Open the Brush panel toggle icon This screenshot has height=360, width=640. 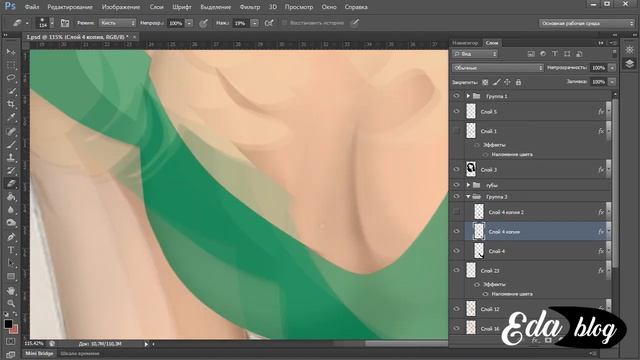coord(64,23)
